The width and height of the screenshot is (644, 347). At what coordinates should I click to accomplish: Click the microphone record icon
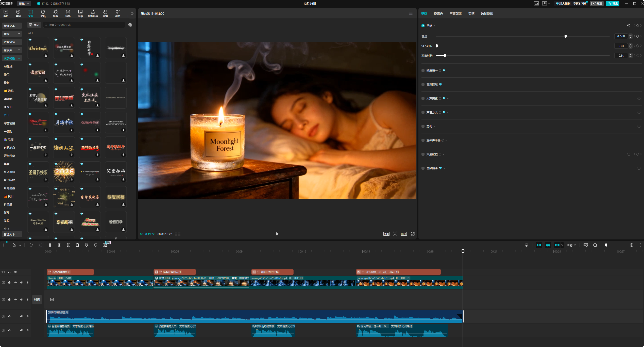pos(527,245)
